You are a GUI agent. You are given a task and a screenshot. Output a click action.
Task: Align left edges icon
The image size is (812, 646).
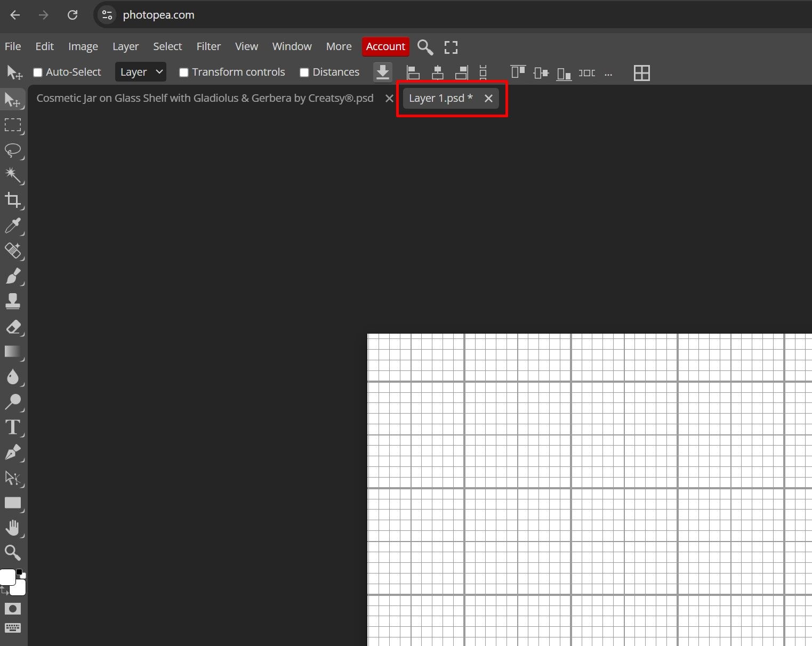(x=413, y=72)
